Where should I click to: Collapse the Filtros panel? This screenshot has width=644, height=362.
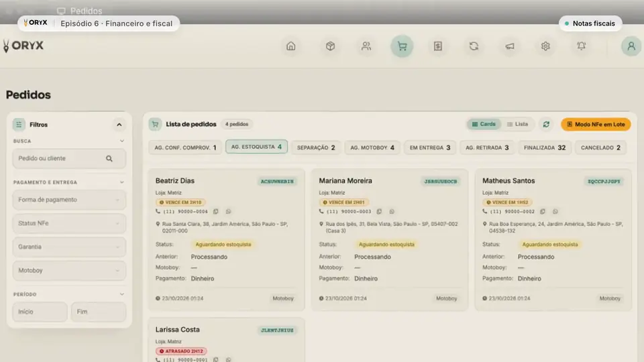click(119, 125)
